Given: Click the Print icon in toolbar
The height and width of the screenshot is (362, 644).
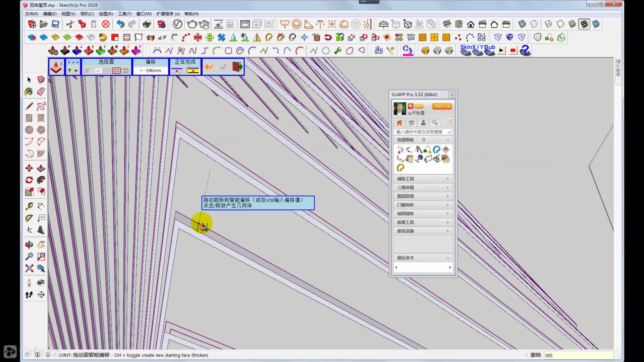Looking at the screenshot, I should [147, 24].
